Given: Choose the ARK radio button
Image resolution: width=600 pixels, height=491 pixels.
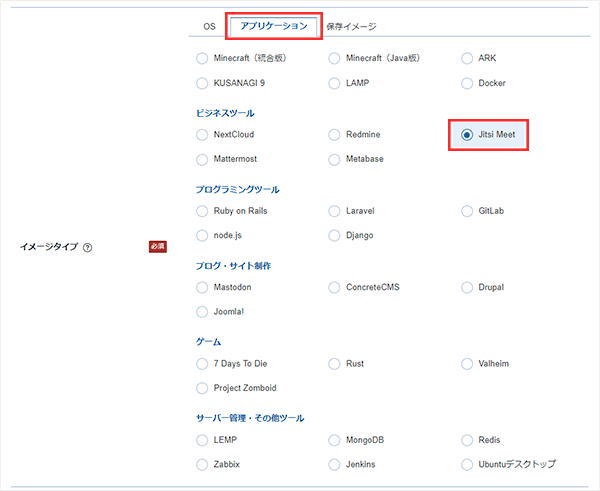Looking at the screenshot, I should click(x=467, y=59).
